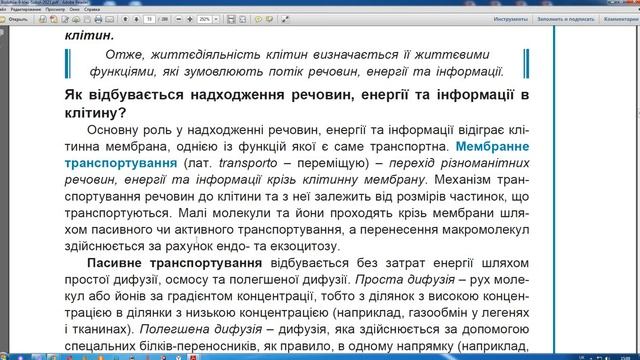Click the blue word 'транспортування' in the text
Screen dimensions: 640x360
tap(121, 163)
